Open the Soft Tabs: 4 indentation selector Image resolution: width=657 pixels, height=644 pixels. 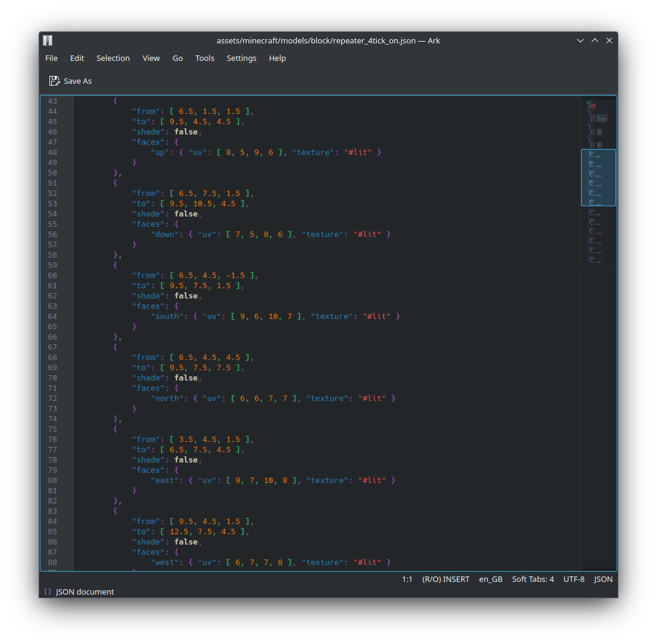533,579
